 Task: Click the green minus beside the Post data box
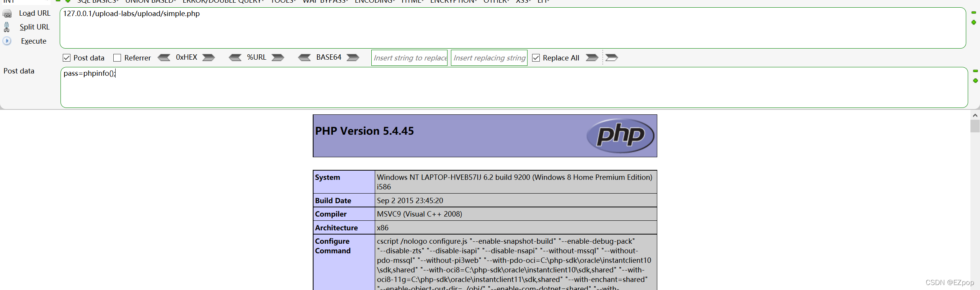coord(975,71)
